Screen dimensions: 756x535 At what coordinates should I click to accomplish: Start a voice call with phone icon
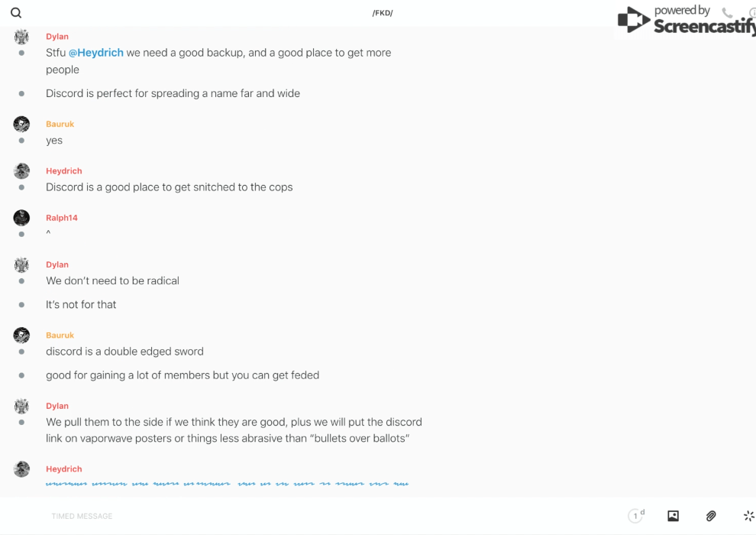[x=727, y=13]
